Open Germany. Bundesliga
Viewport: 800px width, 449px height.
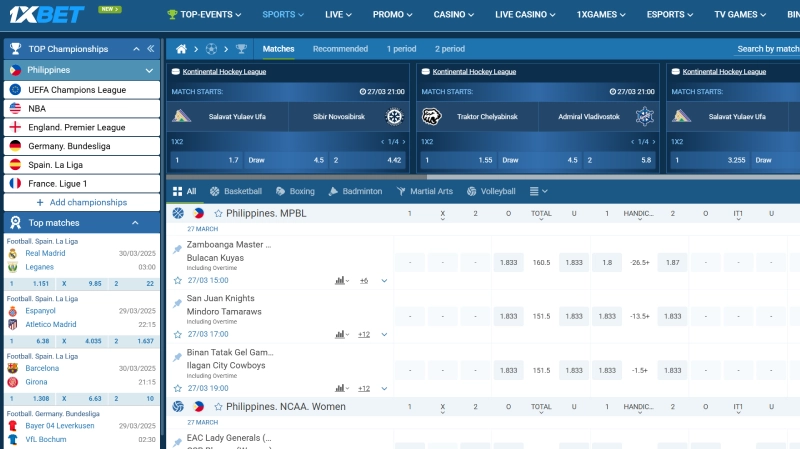pyautogui.click(x=82, y=146)
